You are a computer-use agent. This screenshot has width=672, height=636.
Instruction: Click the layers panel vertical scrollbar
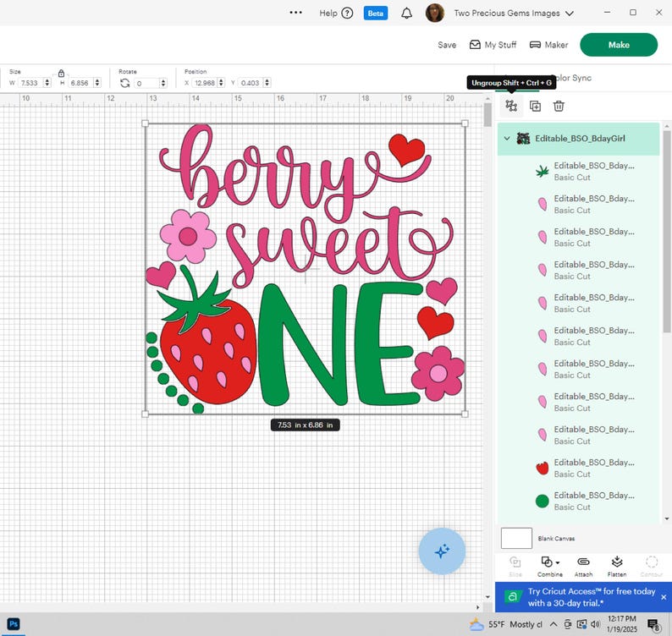click(667, 231)
